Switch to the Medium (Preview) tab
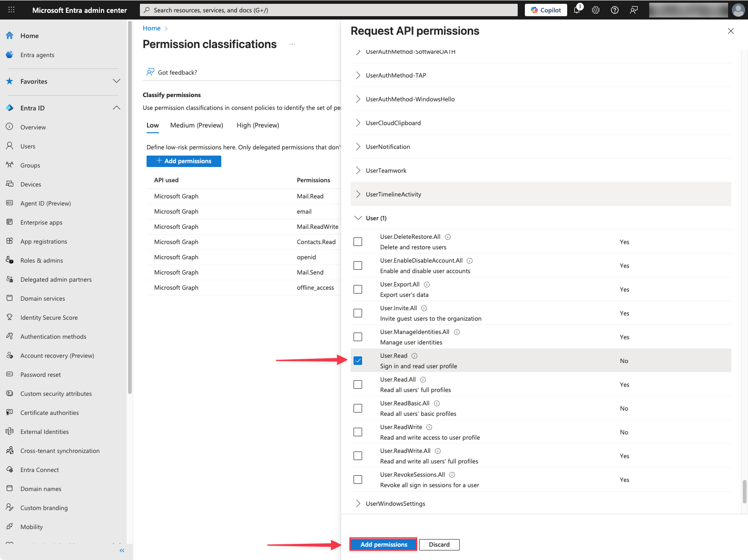 pyautogui.click(x=197, y=125)
